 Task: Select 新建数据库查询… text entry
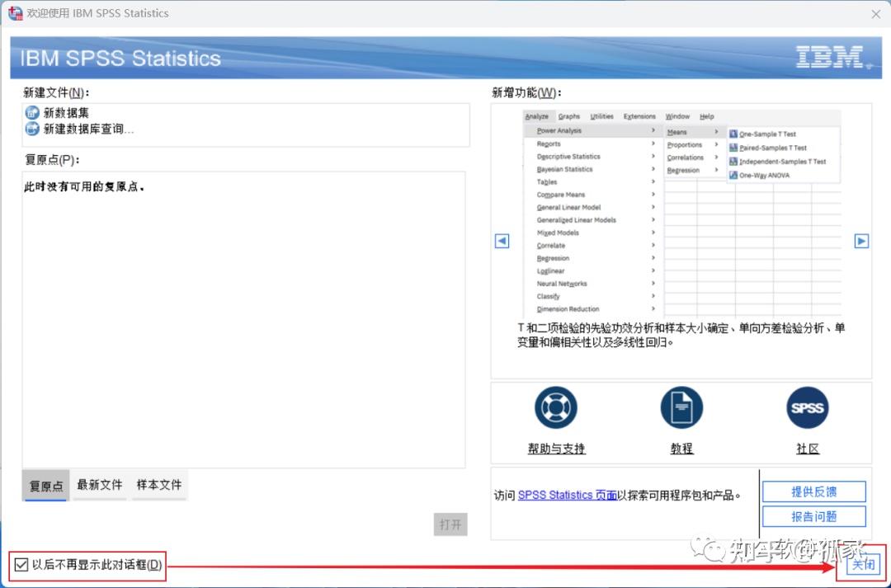pyautogui.click(x=88, y=129)
